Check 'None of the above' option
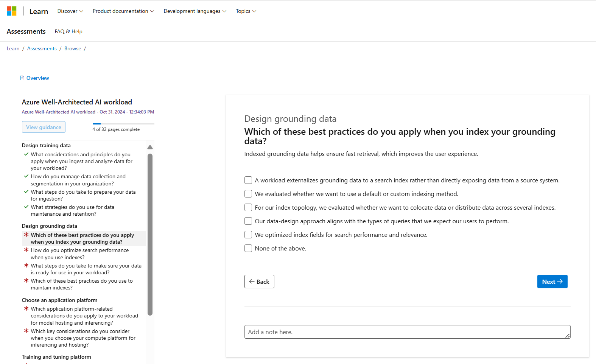 pyautogui.click(x=248, y=249)
